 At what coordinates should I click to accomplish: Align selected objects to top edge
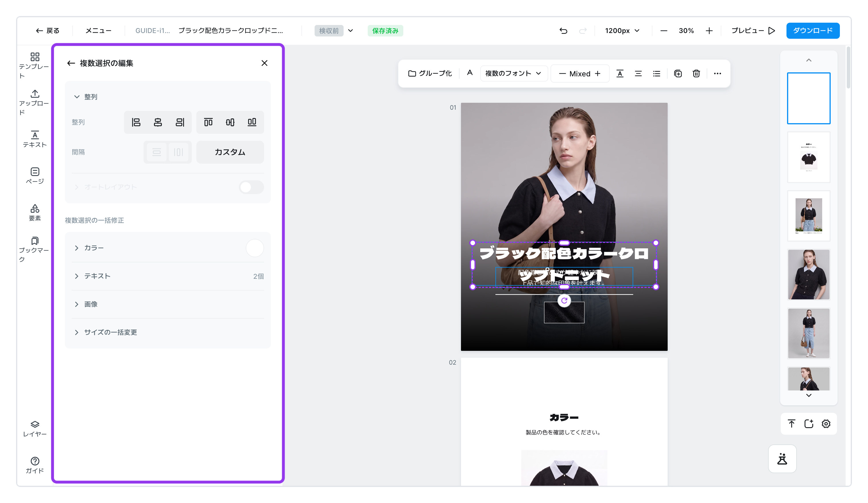(208, 122)
